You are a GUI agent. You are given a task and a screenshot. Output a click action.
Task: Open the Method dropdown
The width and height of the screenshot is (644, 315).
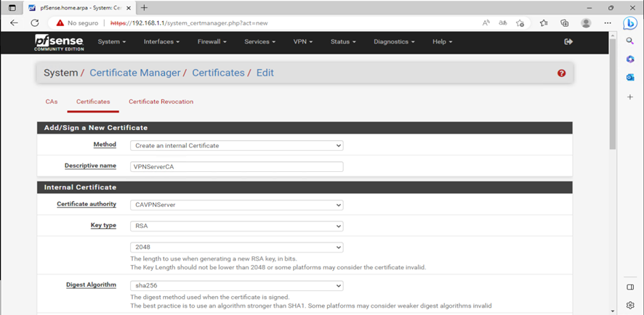pos(236,146)
